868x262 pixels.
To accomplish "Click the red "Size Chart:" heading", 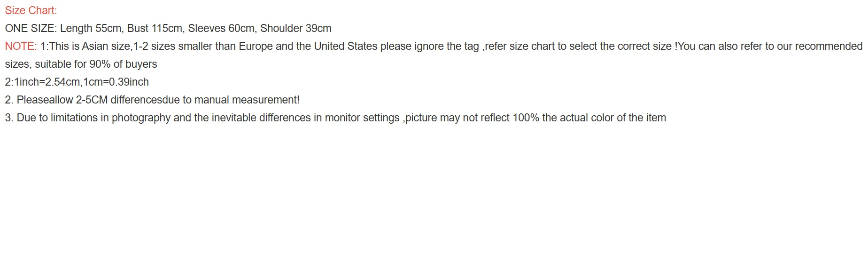I will click(31, 10).
